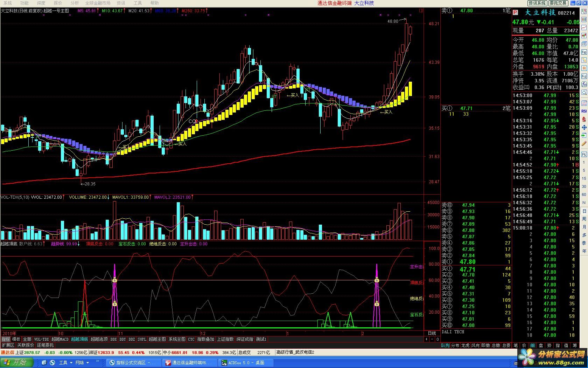The image size is (588, 368).
Task: Select the 超越逃顶 indicator tab
Action: pyautogui.click(x=99, y=339)
